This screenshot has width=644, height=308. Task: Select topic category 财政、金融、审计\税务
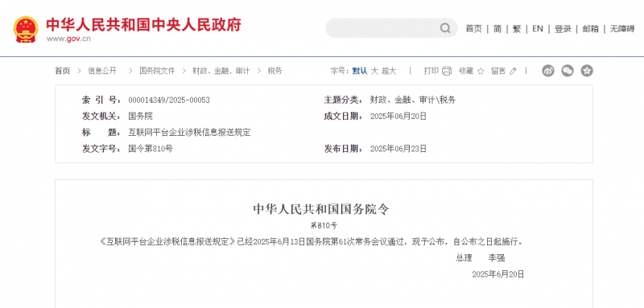point(413,100)
